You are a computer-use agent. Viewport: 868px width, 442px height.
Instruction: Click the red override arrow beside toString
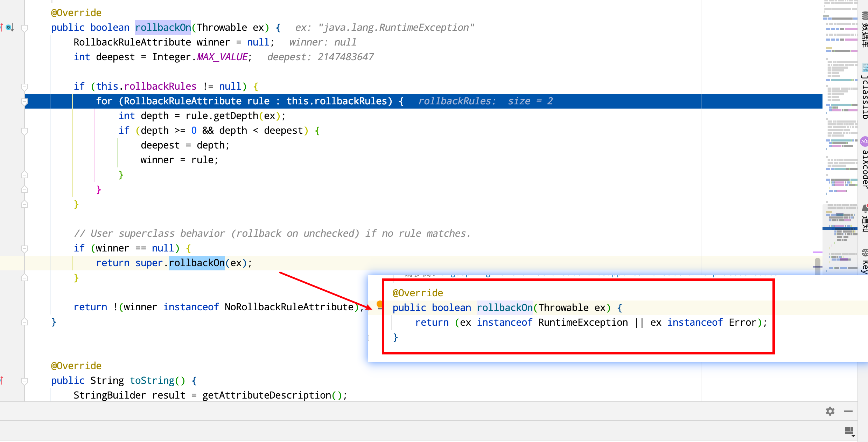2,380
